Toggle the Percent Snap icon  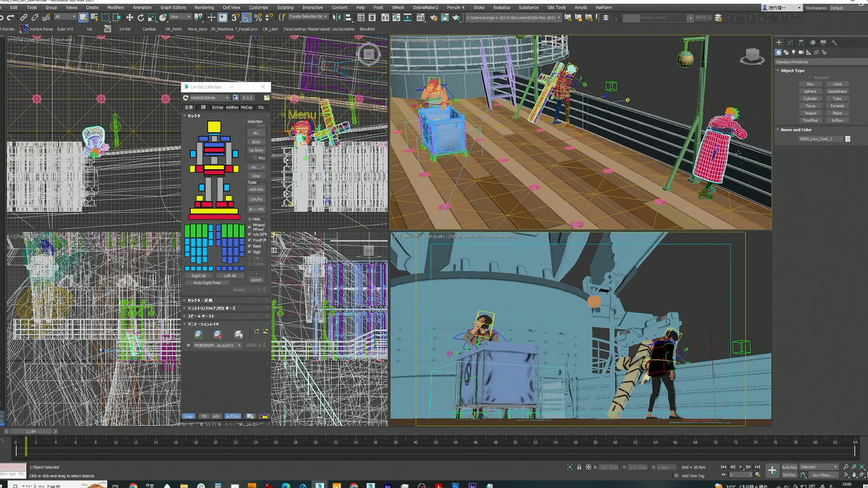click(258, 17)
